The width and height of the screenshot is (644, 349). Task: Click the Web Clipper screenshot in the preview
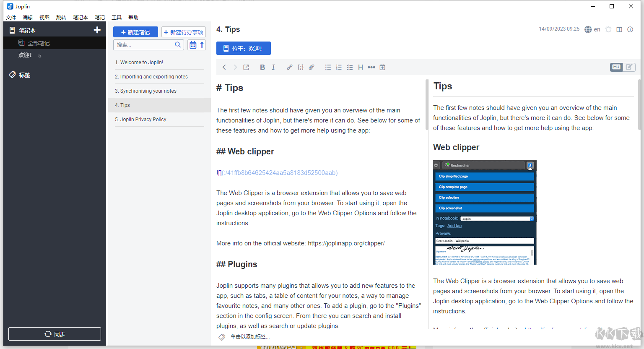(x=485, y=212)
